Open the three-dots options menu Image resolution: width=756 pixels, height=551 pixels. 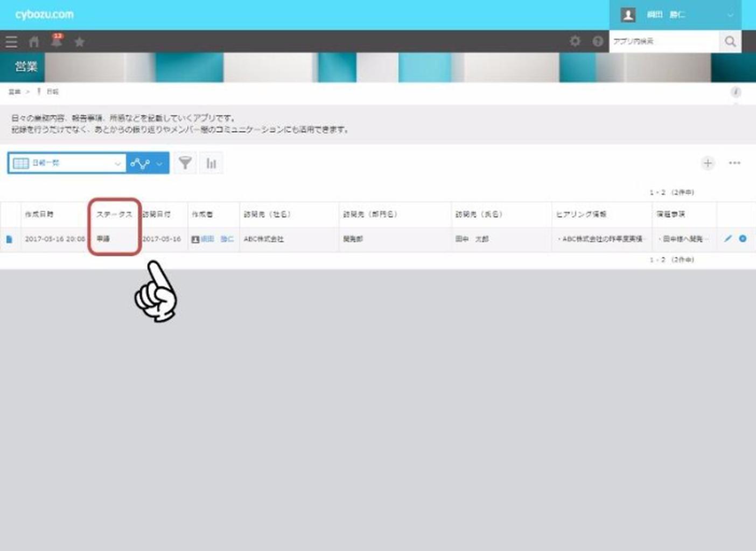[x=734, y=163]
